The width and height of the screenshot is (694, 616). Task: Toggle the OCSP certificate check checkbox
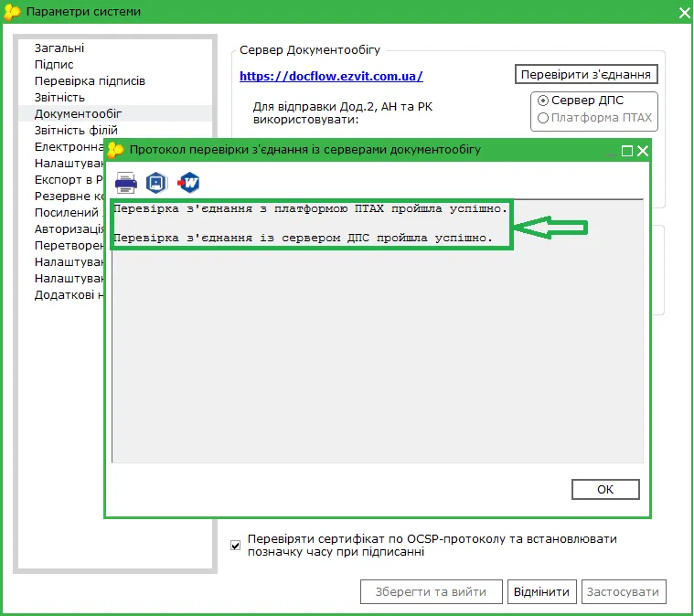236,546
